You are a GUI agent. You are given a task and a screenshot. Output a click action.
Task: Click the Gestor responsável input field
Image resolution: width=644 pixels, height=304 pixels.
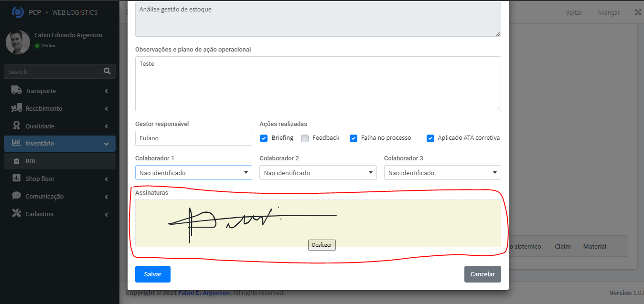pos(193,138)
